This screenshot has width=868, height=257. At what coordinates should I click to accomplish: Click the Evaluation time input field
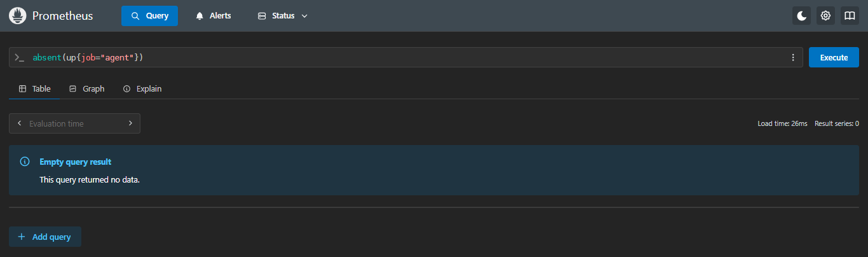74,123
